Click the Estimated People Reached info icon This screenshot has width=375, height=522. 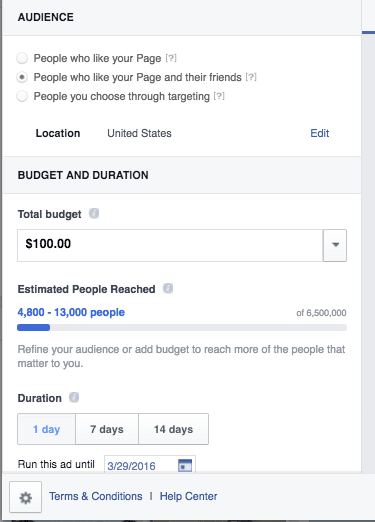point(168,288)
